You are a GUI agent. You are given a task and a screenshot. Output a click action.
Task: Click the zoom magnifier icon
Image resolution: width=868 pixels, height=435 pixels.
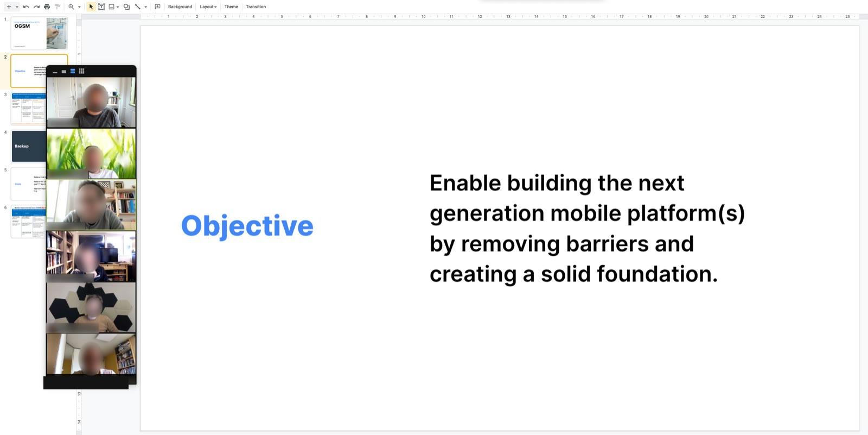[71, 7]
